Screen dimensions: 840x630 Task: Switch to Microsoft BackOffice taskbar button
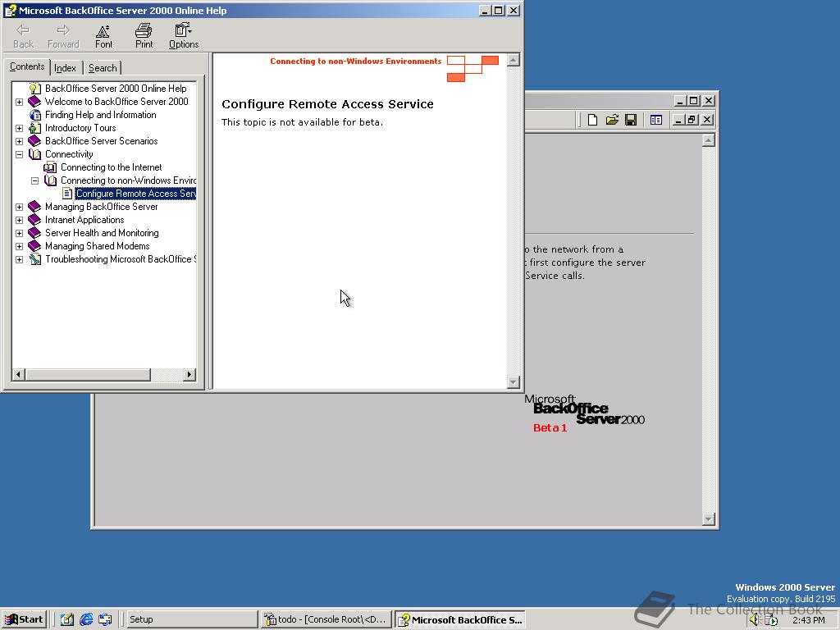pos(460,619)
